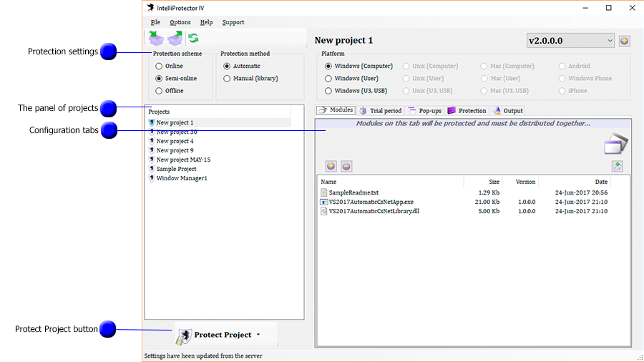
Task: Click the Protect Project button
Action: pyautogui.click(x=225, y=335)
